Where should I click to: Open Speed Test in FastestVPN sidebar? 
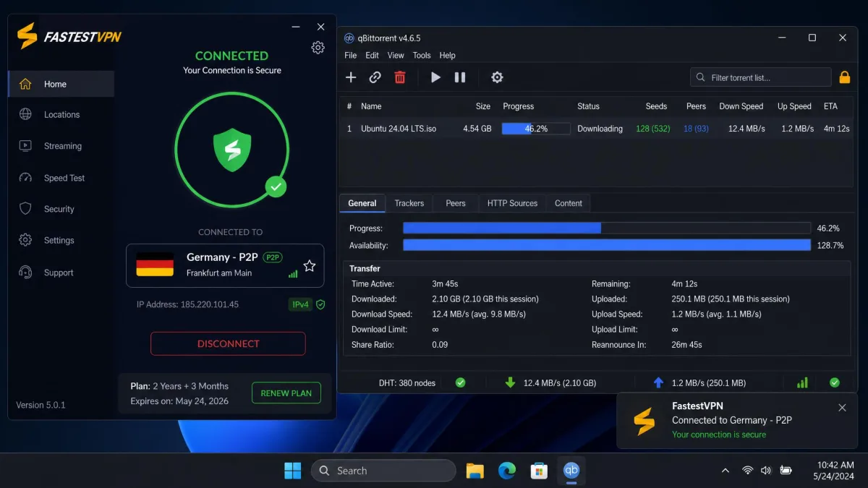[x=61, y=178]
